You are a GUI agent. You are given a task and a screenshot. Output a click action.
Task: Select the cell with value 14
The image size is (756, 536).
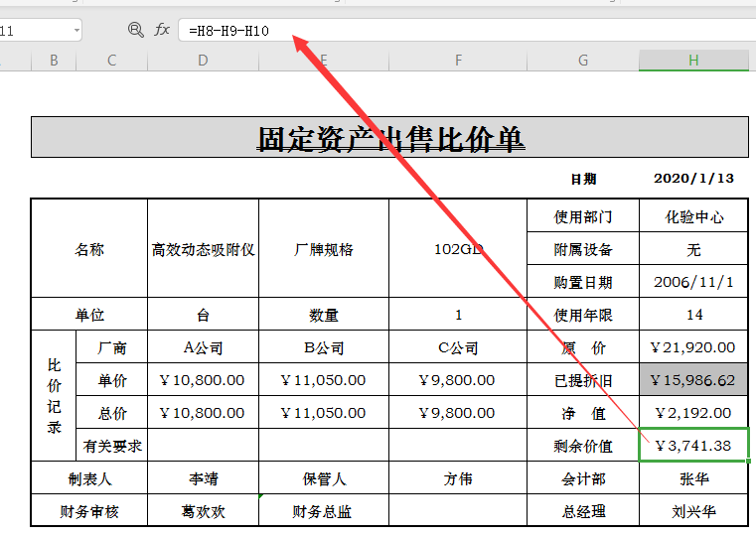[x=693, y=315]
